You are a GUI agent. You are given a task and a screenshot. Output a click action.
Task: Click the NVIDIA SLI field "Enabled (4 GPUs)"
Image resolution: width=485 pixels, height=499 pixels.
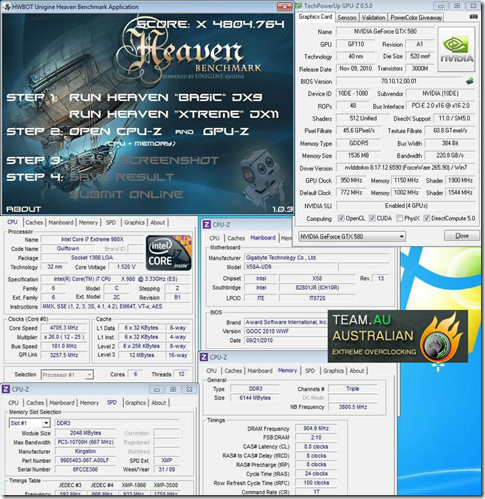click(406, 206)
